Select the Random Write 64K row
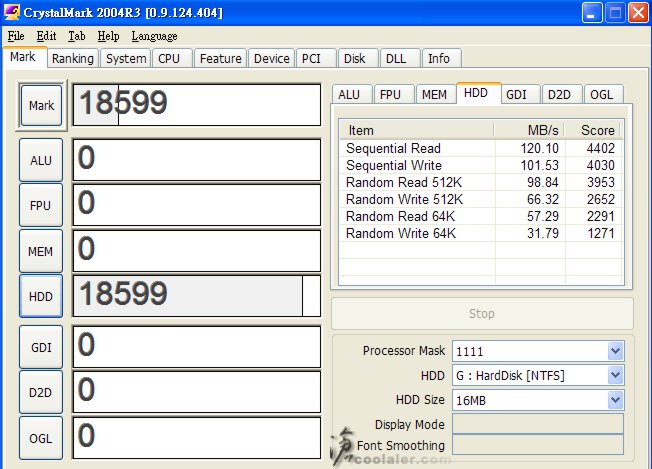The height and width of the screenshot is (469, 652). (x=480, y=233)
